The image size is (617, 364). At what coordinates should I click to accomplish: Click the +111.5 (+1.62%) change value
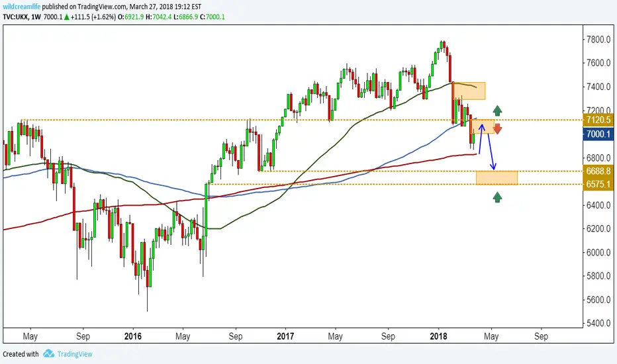(93, 17)
